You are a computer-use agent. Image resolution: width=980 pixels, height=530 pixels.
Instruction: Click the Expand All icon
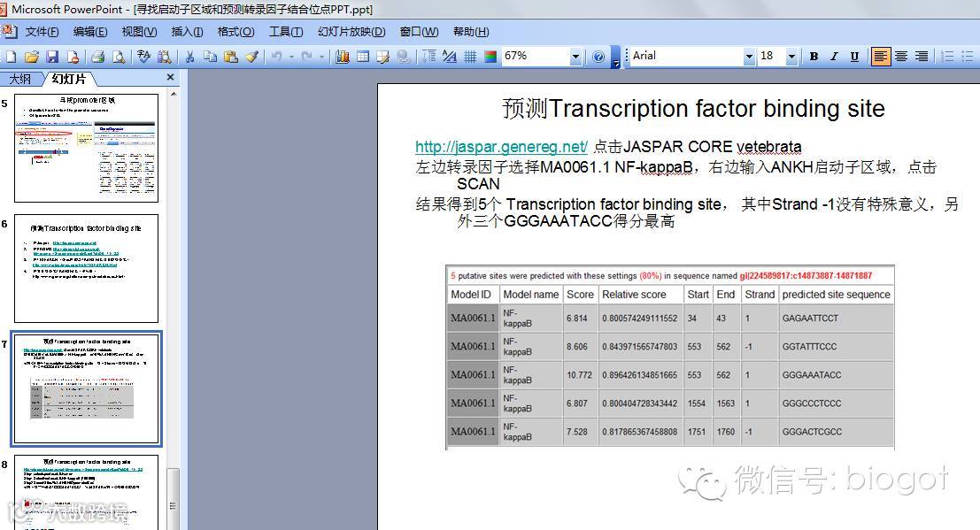pos(428,57)
